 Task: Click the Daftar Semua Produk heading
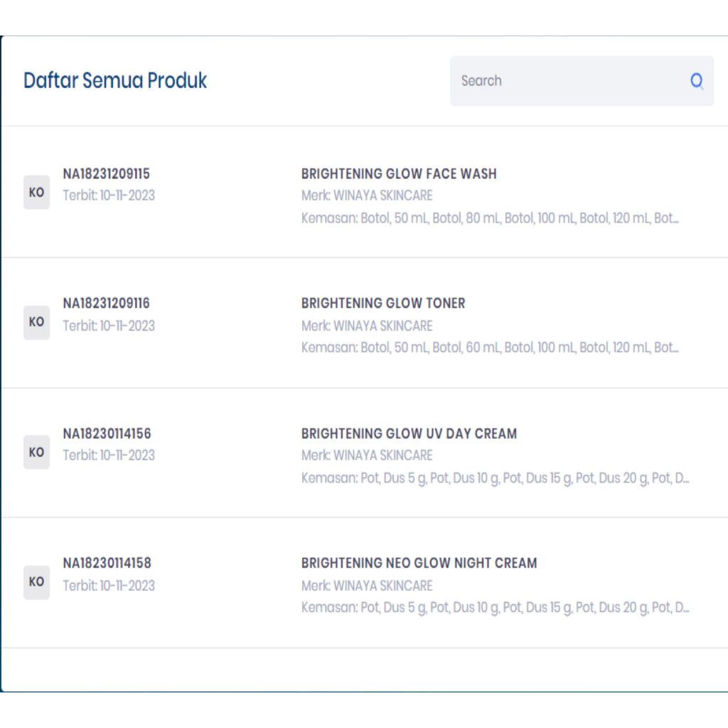coord(115,80)
